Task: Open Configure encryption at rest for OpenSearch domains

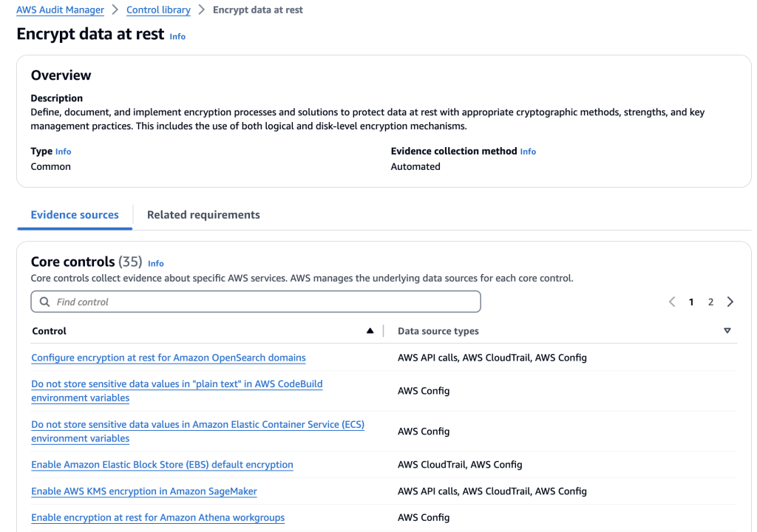Action: click(169, 358)
